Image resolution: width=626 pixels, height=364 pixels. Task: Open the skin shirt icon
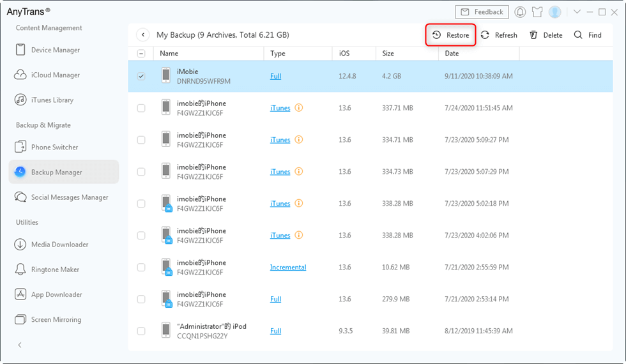click(537, 12)
